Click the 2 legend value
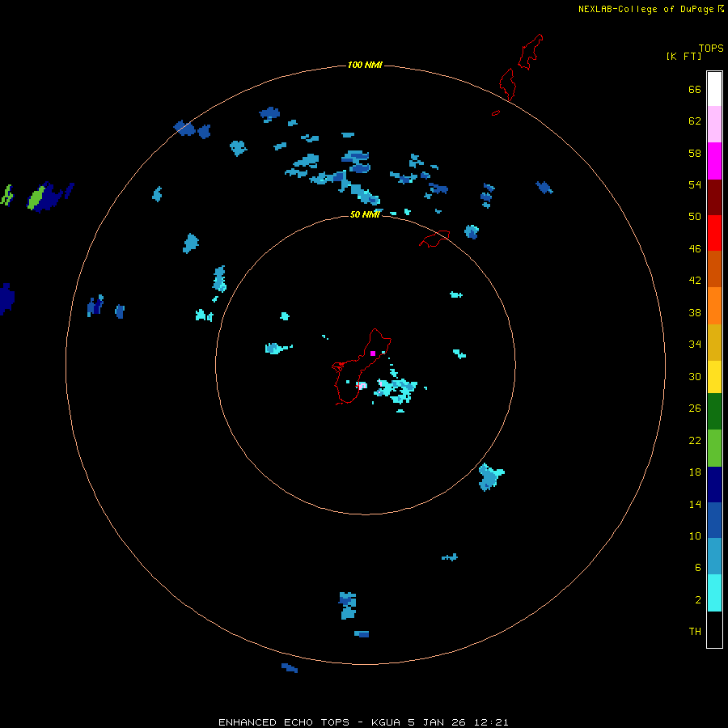728x728 pixels. [698, 600]
